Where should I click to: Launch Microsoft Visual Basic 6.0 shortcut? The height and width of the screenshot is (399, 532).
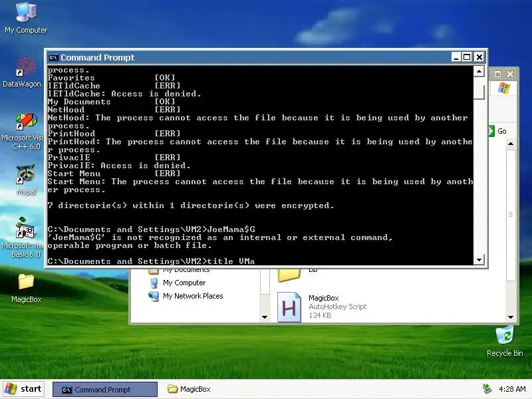click(x=24, y=237)
